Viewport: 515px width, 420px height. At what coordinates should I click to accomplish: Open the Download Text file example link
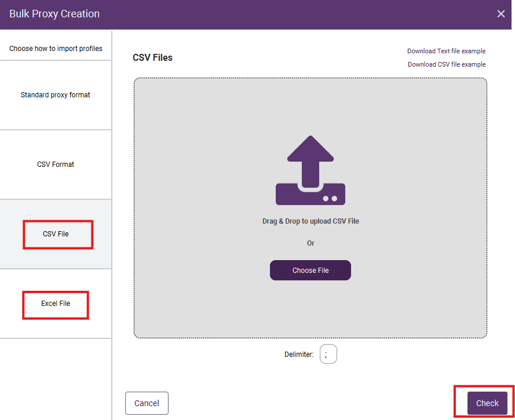pyautogui.click(x=446, y=52)
